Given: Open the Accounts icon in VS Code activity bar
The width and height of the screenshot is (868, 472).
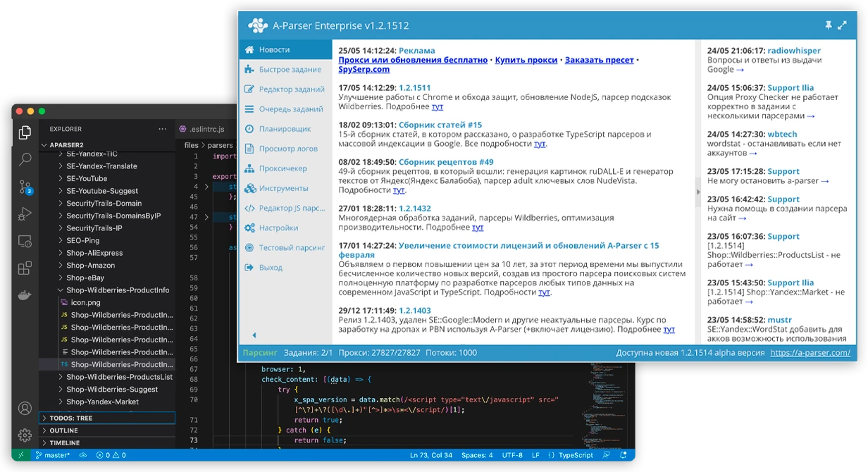Looking at the screenshot, I should (25, 408).
